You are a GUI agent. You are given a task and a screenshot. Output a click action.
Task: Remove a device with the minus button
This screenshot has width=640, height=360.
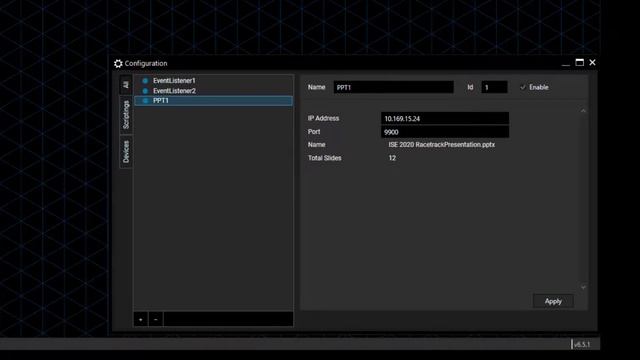pos(156,319)
